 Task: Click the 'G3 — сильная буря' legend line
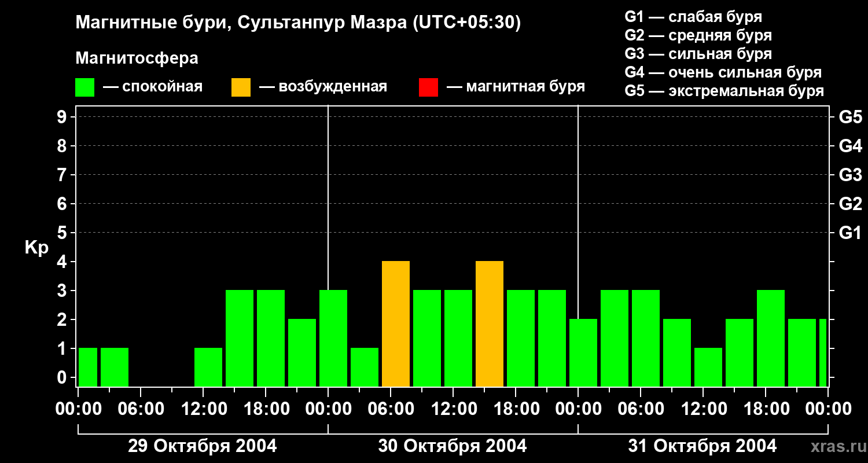click(698, 54)
